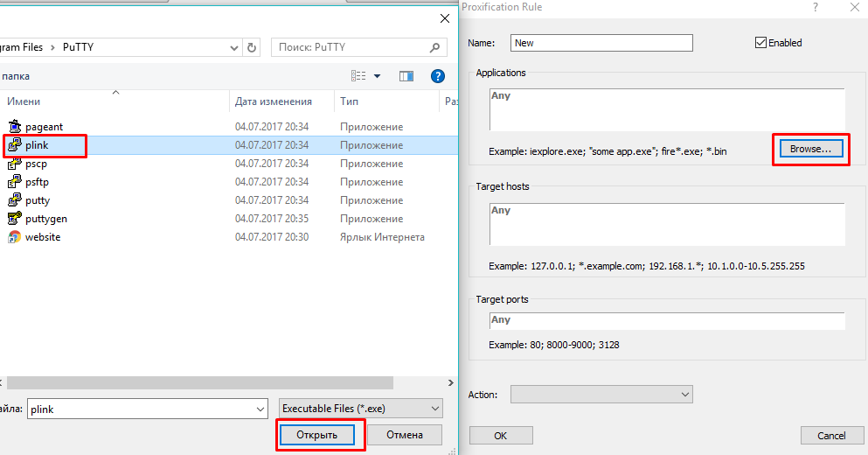Select the website shortcut icon
The height and width of the screenshot is (455, 868).
(14, 236)
